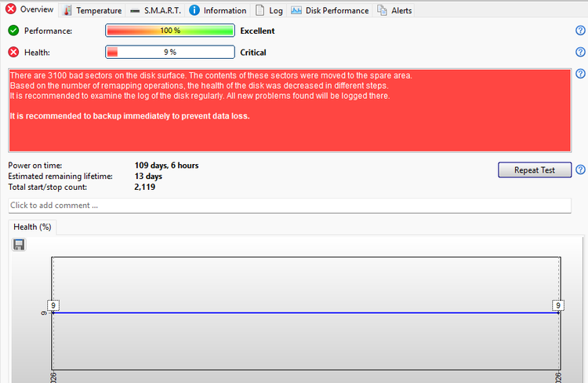Click the '13 days' remaining lifetime value
588x383 pixels.
[148, 176]
